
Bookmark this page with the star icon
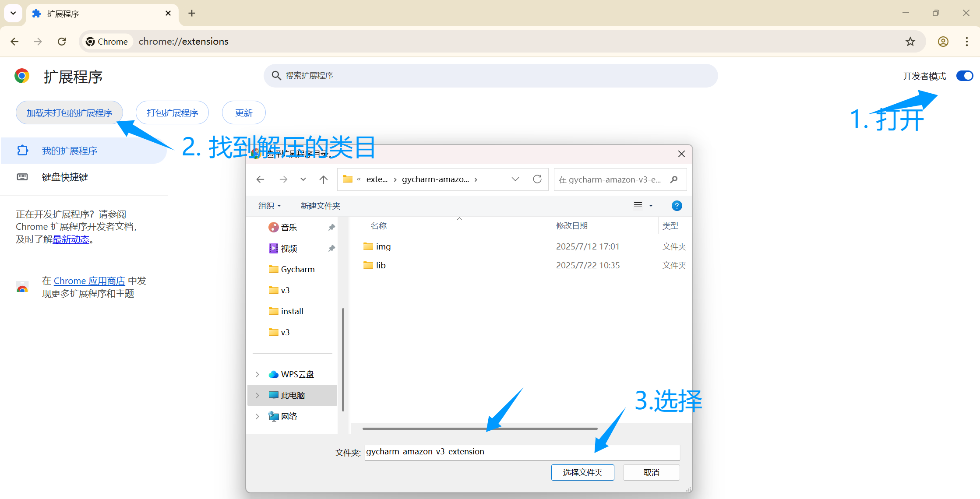[910, 42]
